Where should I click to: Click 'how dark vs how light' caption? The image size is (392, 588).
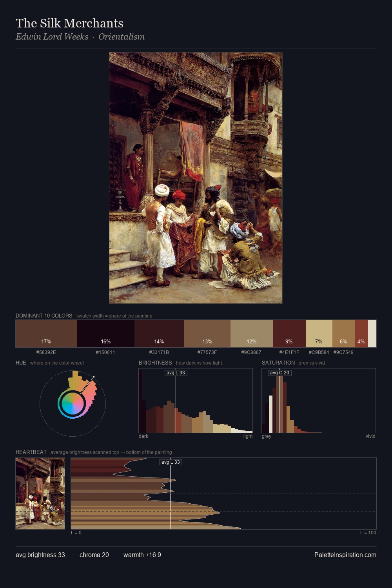click(x=199, y=363)
